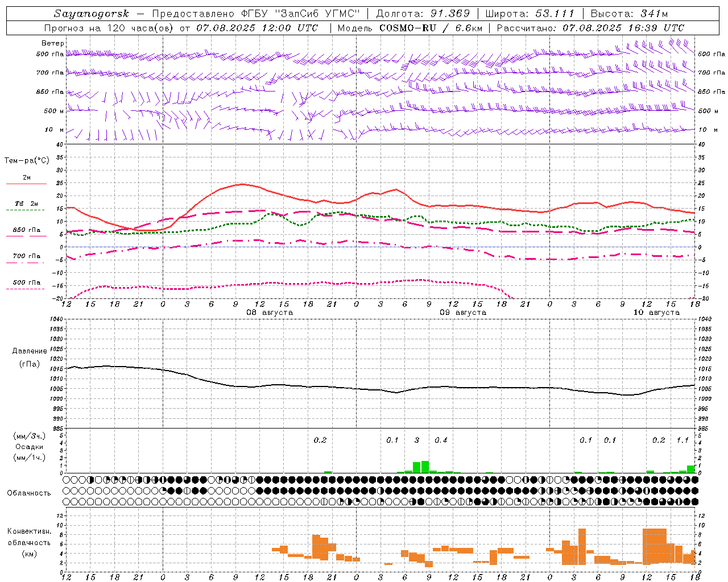Click the '3' precipitation amount value

(x=417, y=440)
